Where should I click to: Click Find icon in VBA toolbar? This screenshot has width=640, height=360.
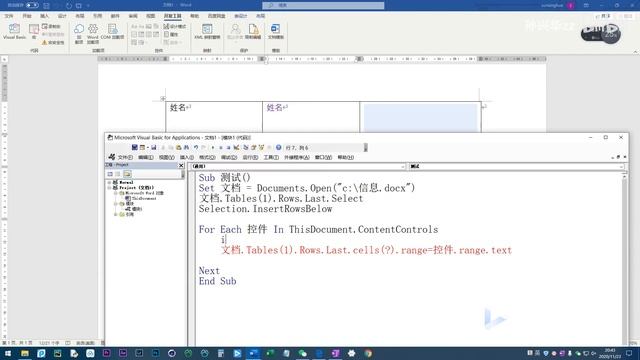pyautogui.click(x=186, y=147)
